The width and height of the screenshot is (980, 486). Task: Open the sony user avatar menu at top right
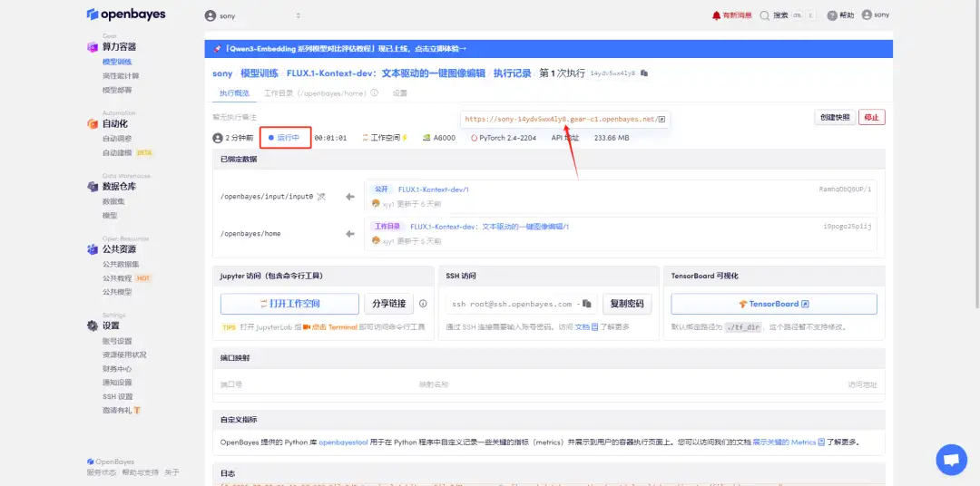pos(867,15)
